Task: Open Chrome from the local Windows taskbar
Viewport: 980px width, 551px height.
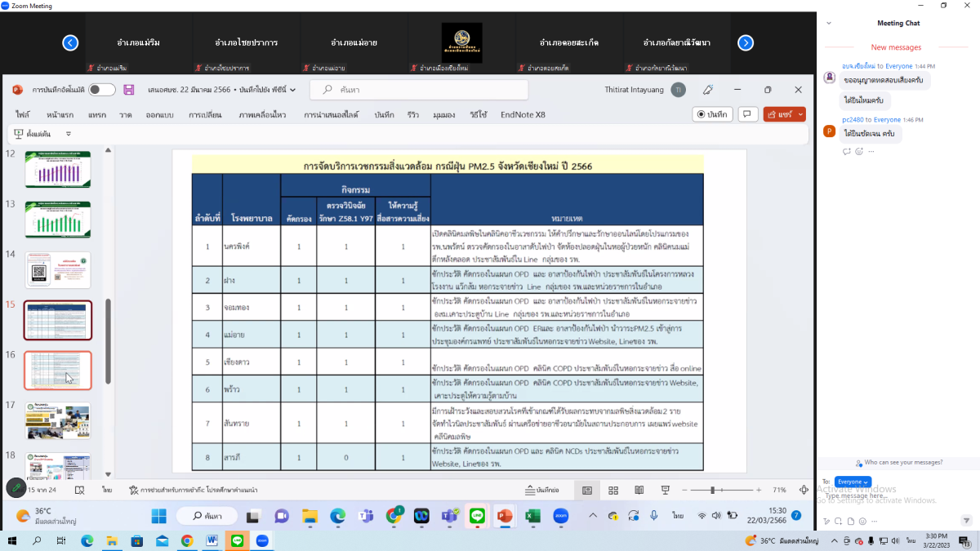Action: pos(187,540)
